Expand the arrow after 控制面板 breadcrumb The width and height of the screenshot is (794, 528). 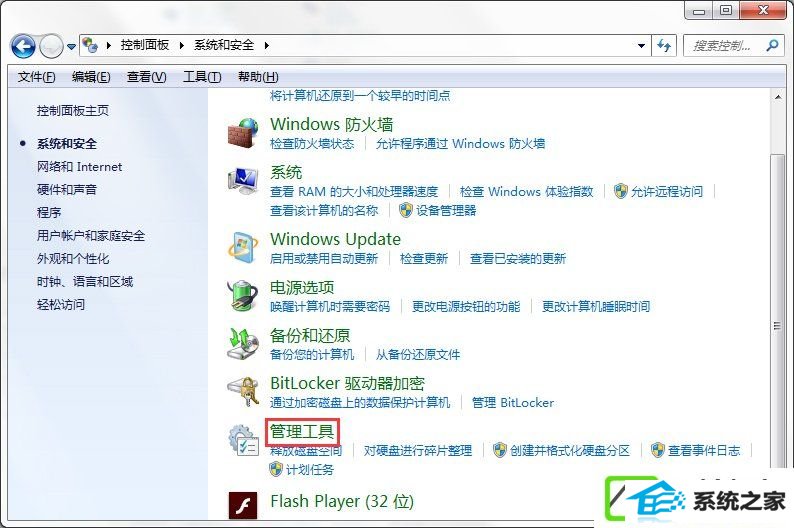click(x=181, y=46)
